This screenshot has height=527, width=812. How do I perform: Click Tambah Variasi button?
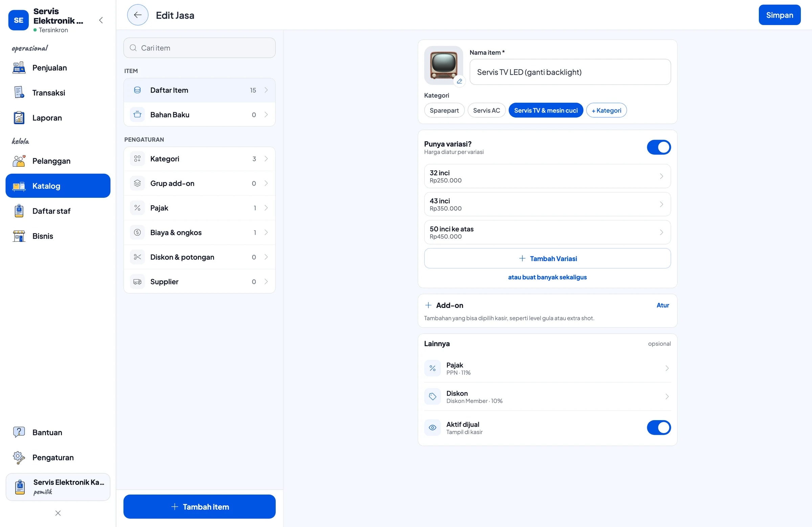click(x=547, y=258)
